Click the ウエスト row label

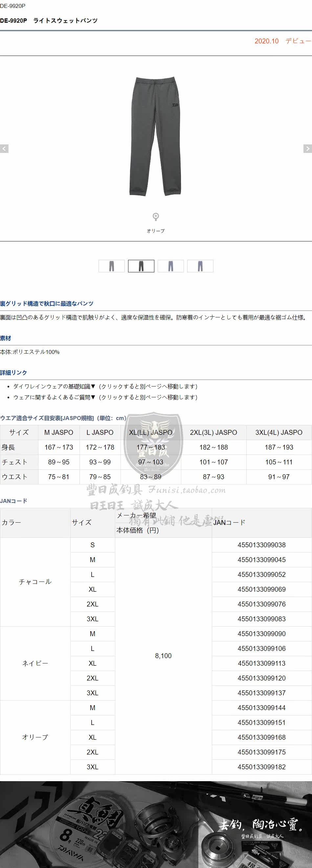click(x=19, y=477)
